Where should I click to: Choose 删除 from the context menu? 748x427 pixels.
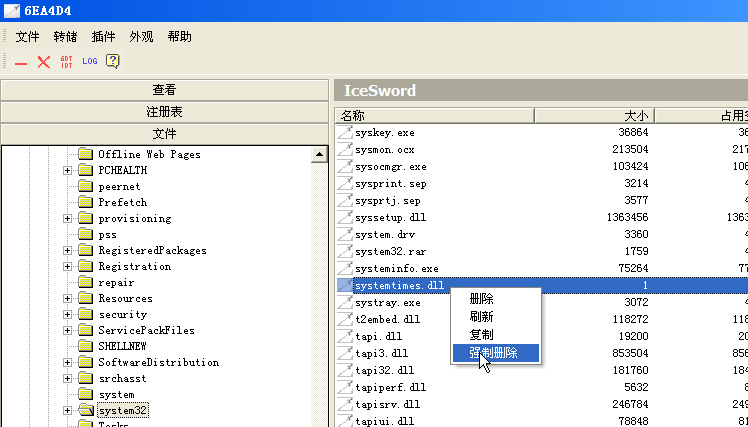click(x=496, y=299)
